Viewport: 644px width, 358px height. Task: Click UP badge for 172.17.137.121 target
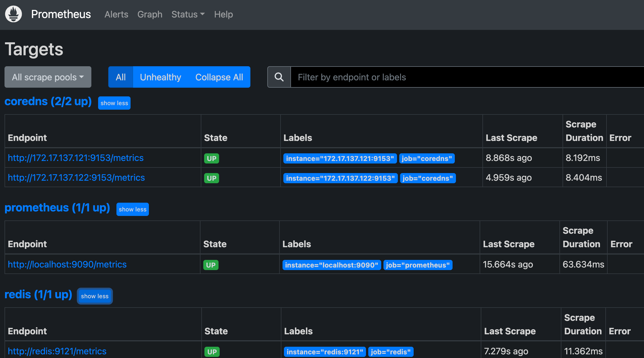click(211, 158)
